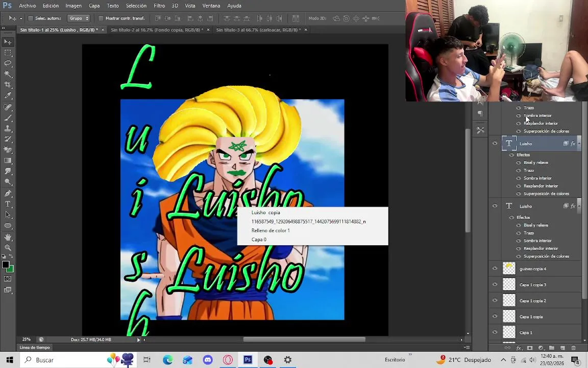Hide the Capa 1 copia 3 layer

[x=495, y=285]
